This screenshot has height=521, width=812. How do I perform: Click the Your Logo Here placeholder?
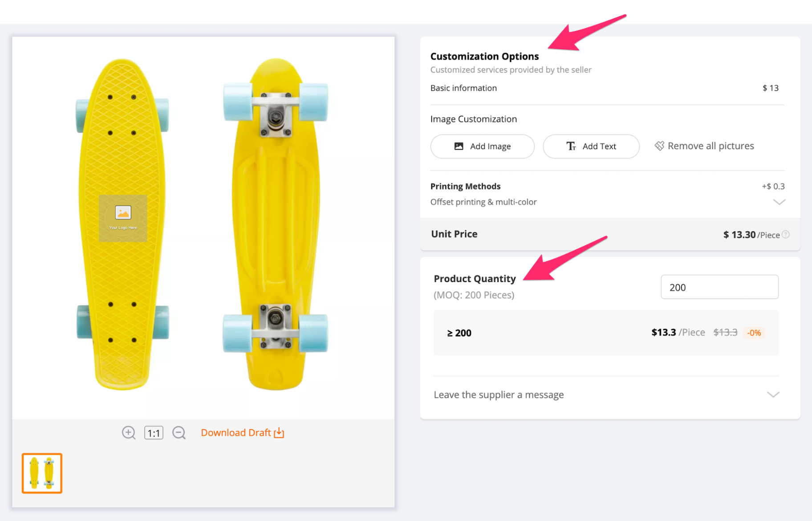pos(123,218)
